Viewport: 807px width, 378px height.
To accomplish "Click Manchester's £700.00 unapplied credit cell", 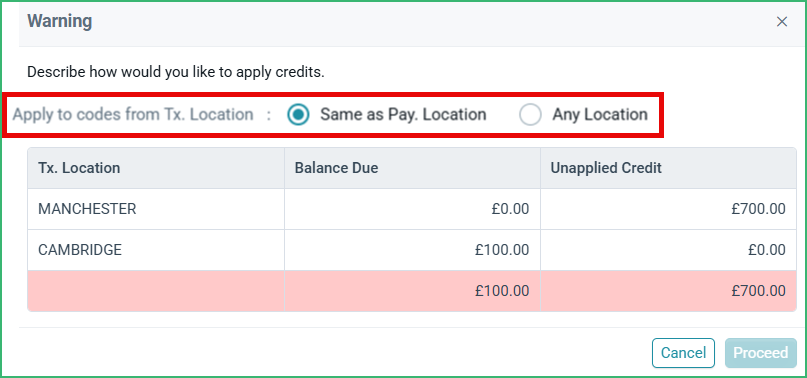I will [669, 209].
